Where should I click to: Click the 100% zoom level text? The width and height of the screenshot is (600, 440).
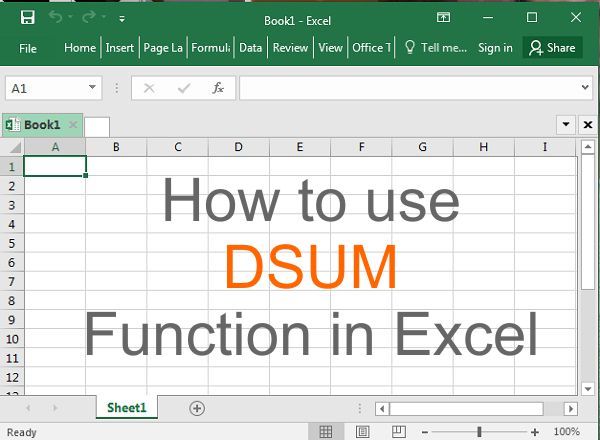(567, 432)
